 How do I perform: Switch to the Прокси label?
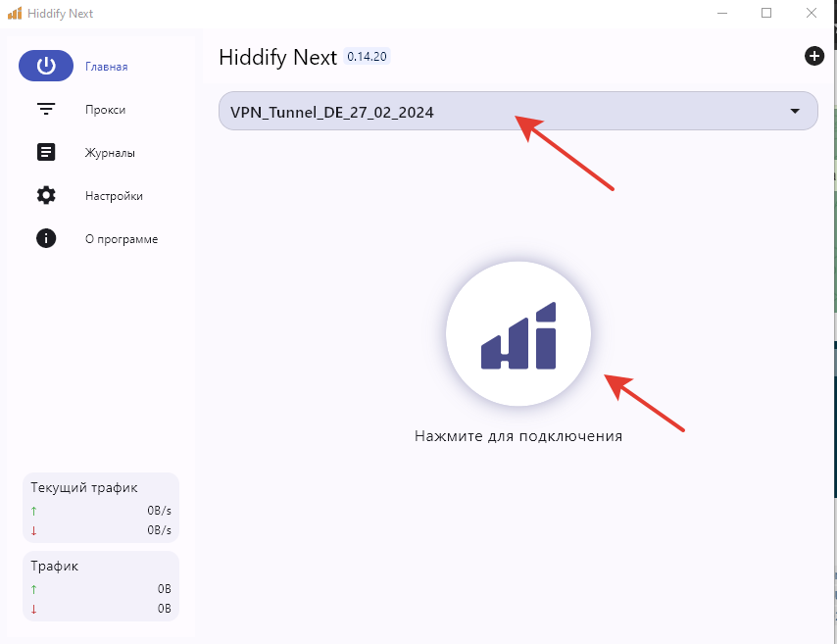coord(105,110)
